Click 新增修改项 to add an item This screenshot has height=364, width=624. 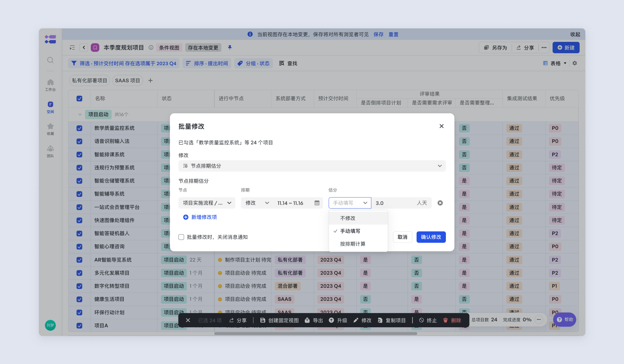pos(200,217)
